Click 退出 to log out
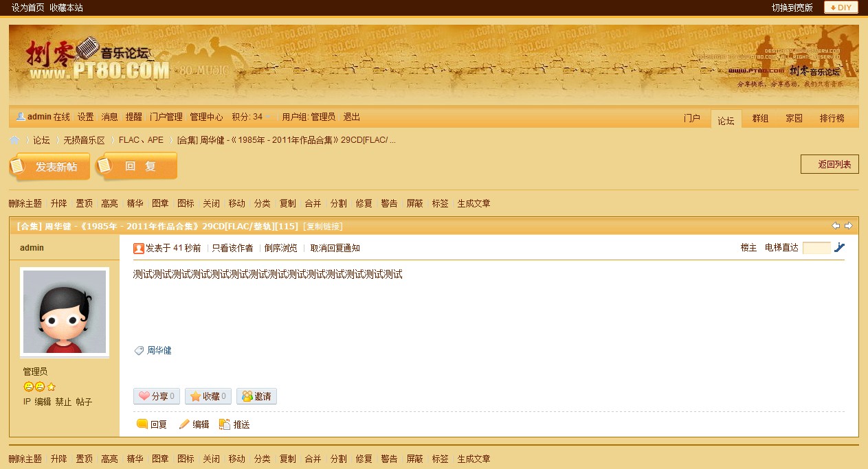This screenshot has height=469, width=868. click(x=351, y=117)
